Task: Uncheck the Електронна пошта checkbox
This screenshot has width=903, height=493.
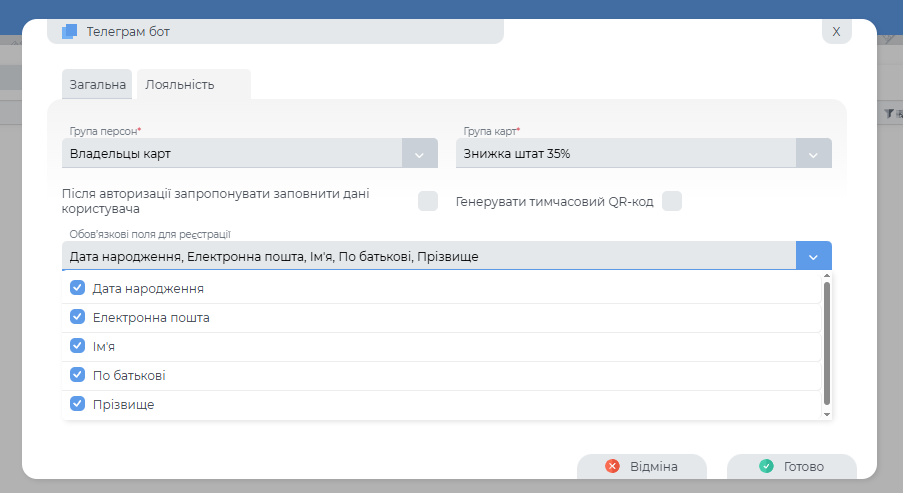Action: (x=77, y=317)
